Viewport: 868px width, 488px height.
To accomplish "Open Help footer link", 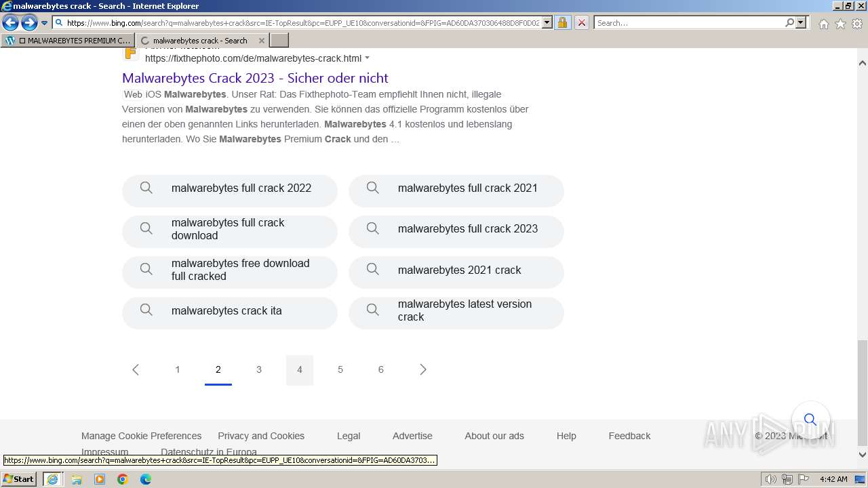I will tap(566, 436).
